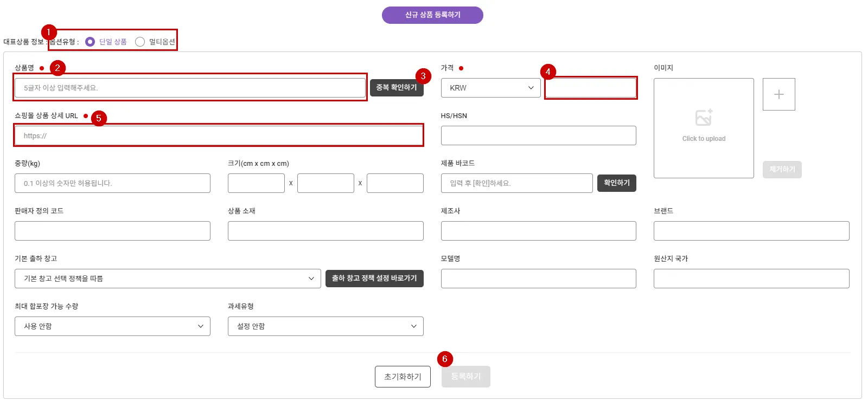The height and width of the screenshot is (407, 868).
Task: Open the KRW currency dropdown
Action: tap(490, 88)
